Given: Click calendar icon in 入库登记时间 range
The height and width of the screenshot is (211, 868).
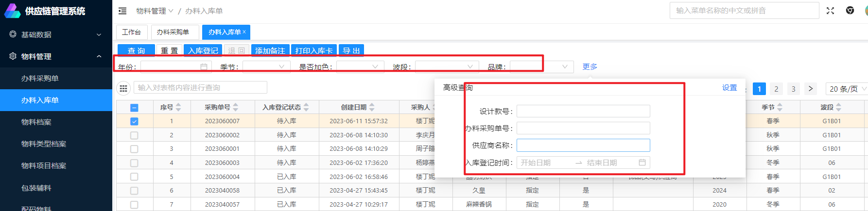Looking at the screenshot, I should [642, 162].
